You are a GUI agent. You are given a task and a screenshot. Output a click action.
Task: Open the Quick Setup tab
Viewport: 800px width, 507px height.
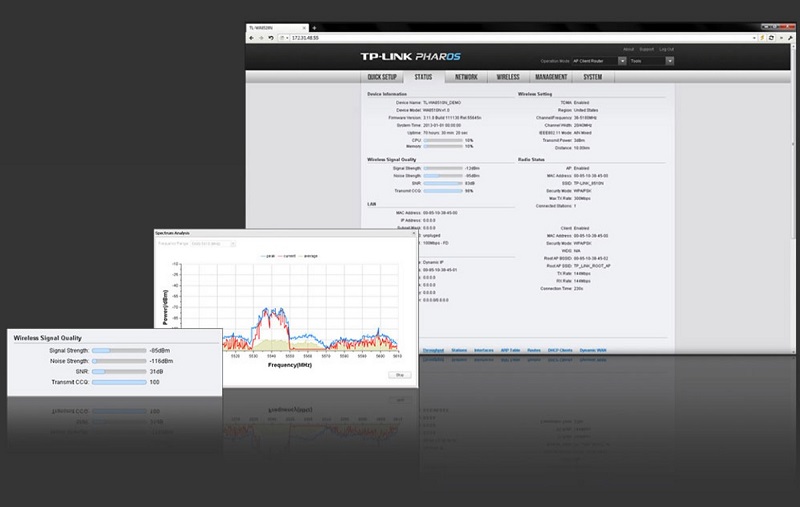pyautogui.click(x=382, y=77)
